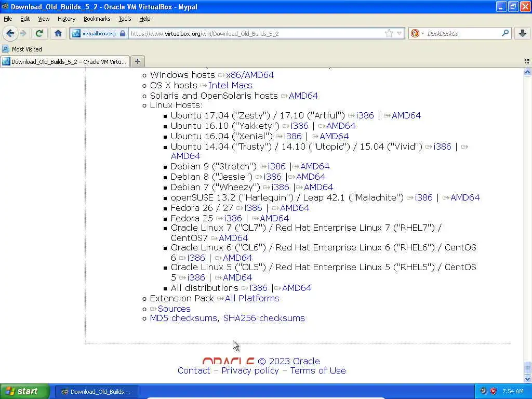Download Debian 8 Jessie AMD64 package
532x399 pixels.
[311, 177]
